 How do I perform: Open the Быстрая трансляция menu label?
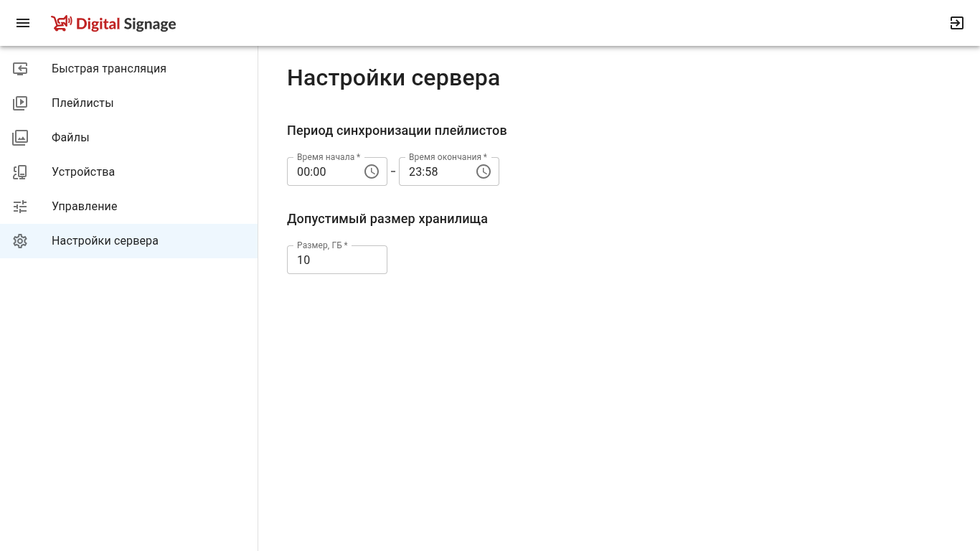109,69
